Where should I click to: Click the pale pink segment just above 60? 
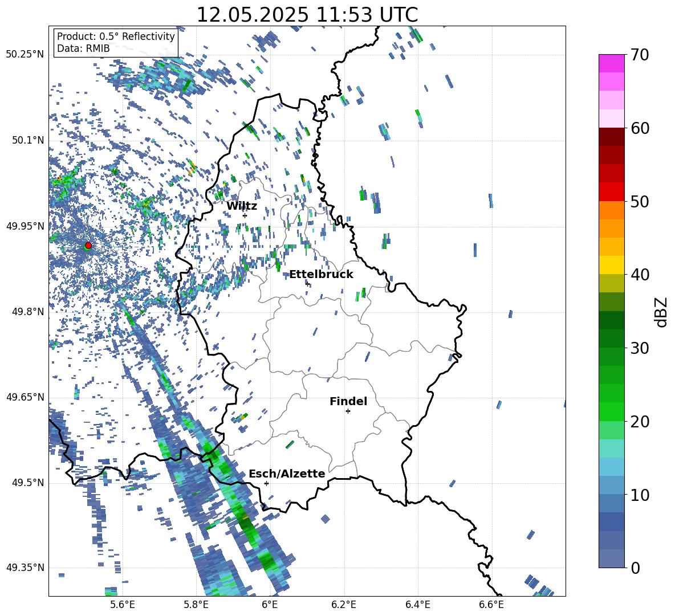pos(611,119)
